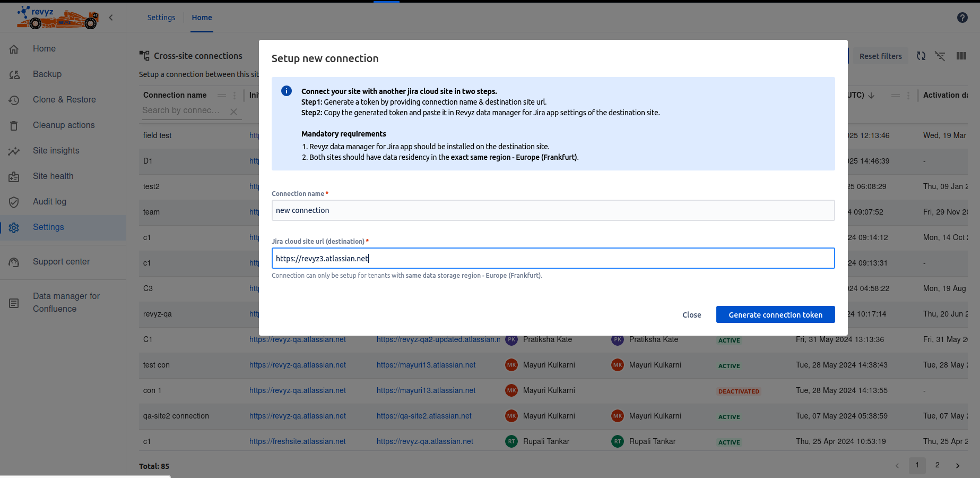
Task: Switch to the Settings tab
Action: tap(161, 18)
